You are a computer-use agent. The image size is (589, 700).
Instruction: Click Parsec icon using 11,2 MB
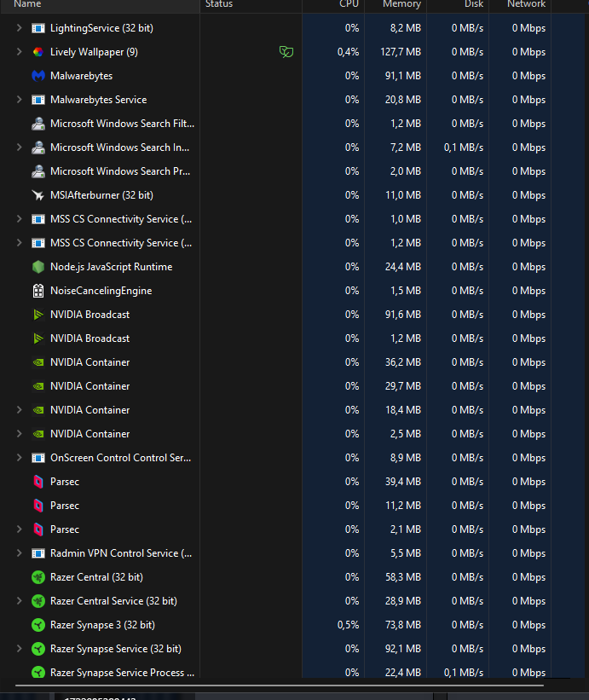tap(38, 506)
